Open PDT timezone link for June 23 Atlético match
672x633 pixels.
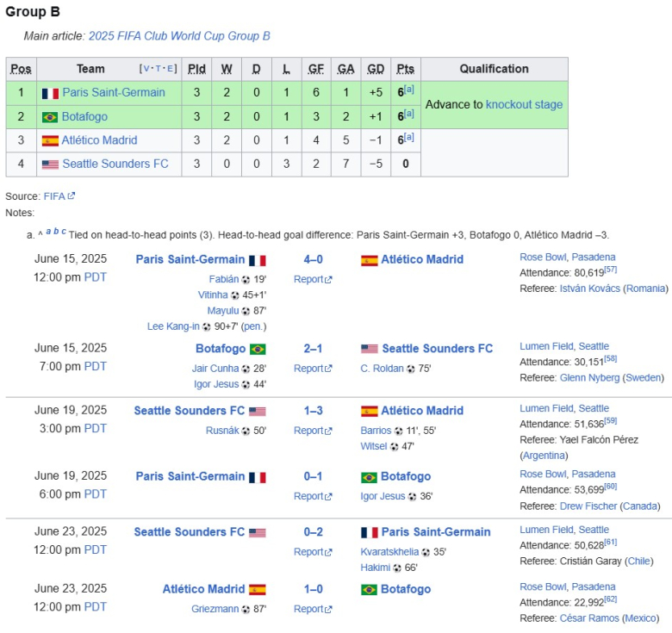95,607
